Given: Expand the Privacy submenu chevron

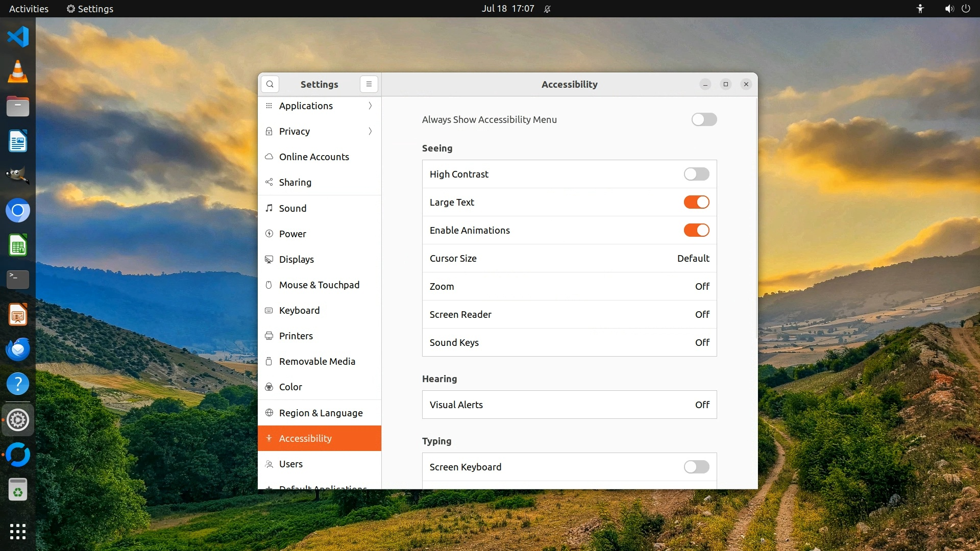Looking at the screenshot, I should pos(370,131).
